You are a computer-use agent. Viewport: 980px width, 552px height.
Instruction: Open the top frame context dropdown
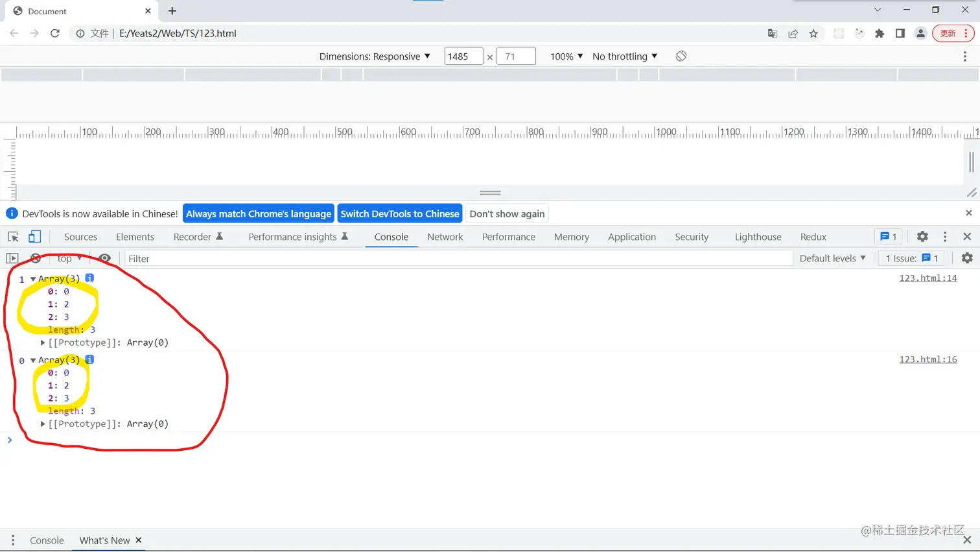point(68,258)
